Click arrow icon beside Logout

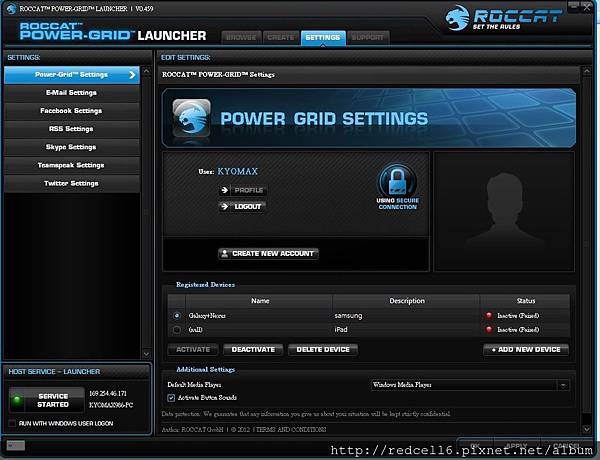tap(225, 207)
